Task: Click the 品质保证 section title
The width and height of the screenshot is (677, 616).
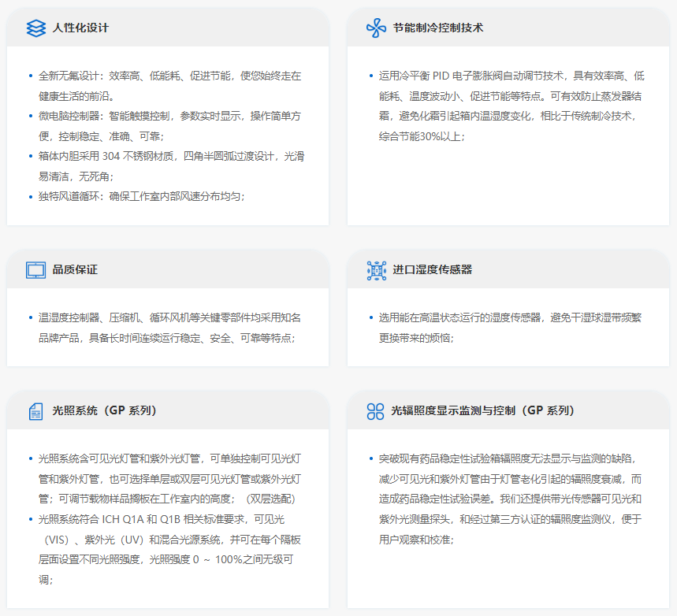Action: (x=75, y=269)
